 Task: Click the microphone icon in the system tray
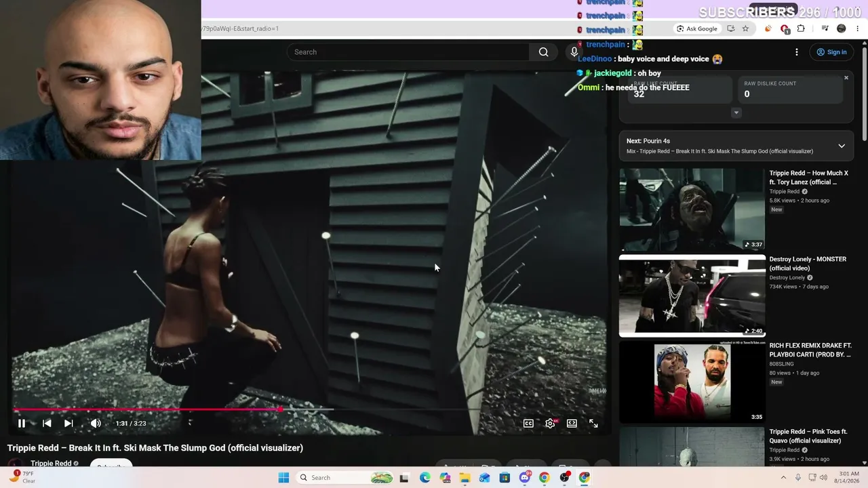click(798, 478)
